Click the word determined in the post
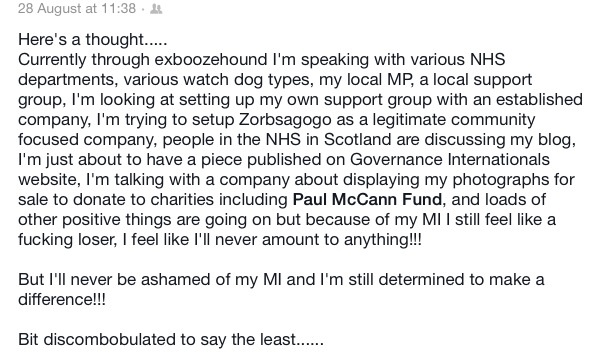This screenshot has width=599, height=360. tap(421, 279)
